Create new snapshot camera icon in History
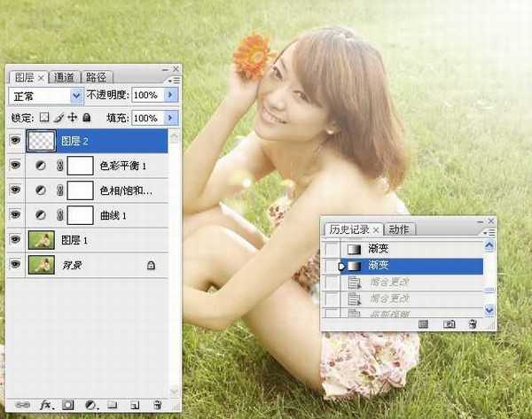 tap(450, 324)
